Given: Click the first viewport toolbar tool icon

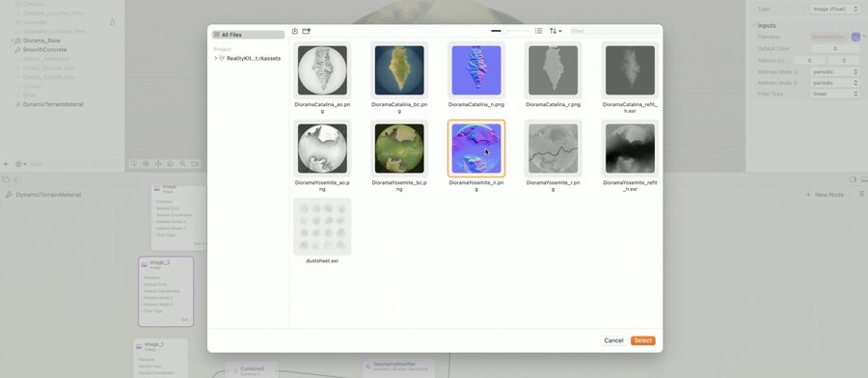Looking at the screenshot, I should 134,164.
